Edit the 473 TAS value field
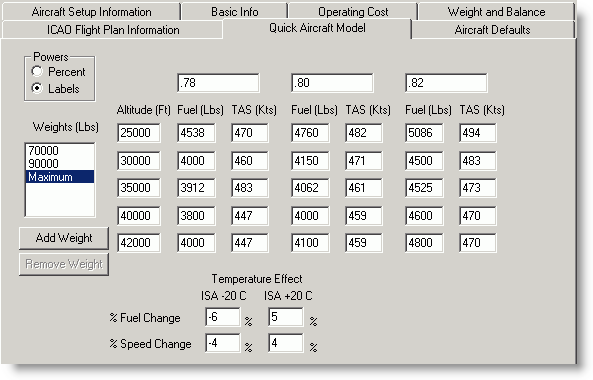This screenshot has height=380, width=593. coord(478,188)
